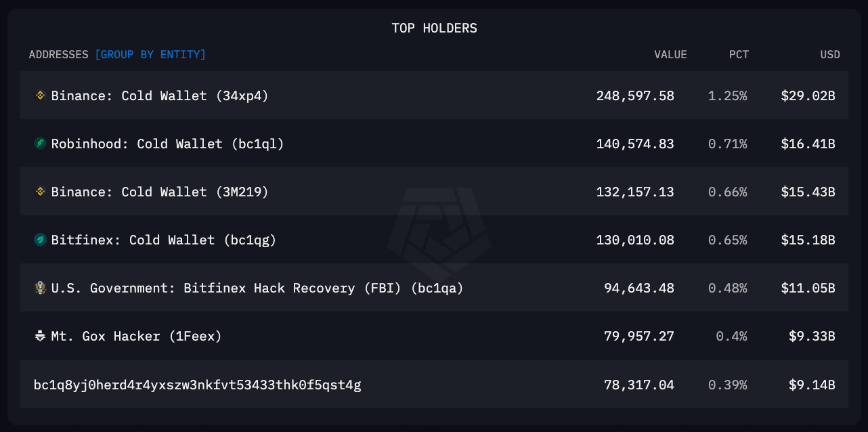Click the Robinhood feather icon
This screenshot has width=868, height=432.
click(x=40, y=144)
